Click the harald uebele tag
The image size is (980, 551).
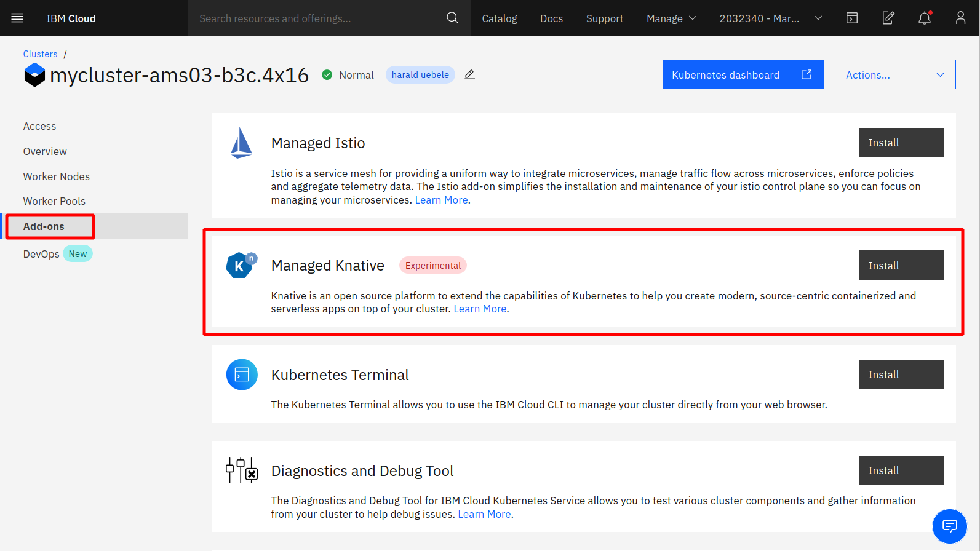click(x=420, y=75)
